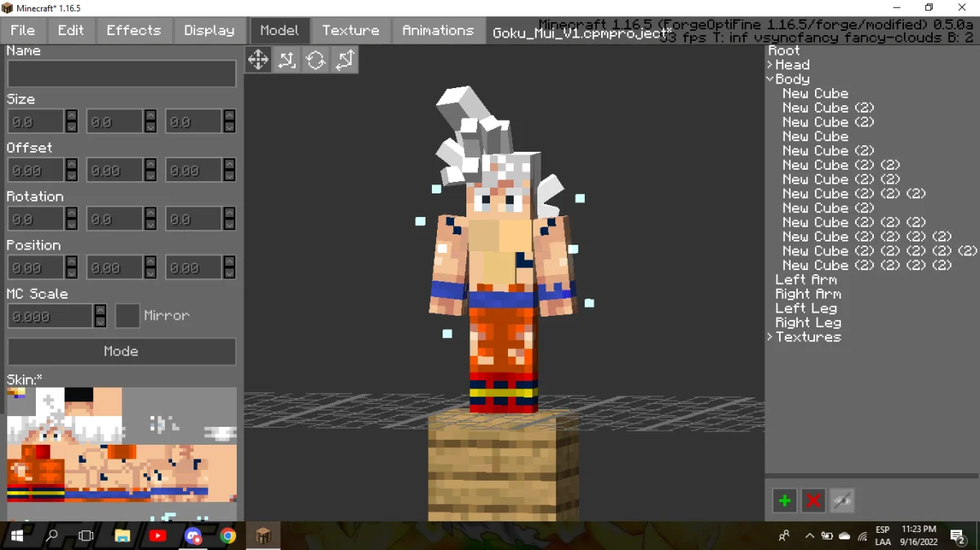Decrease the MC Scale value with down arrow
Screen dimensions: 980x550
coord(100,322)
